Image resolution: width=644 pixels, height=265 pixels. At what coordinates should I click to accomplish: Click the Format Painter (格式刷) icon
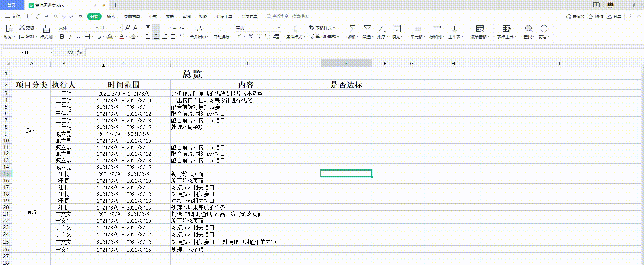(x=46, y=29)
